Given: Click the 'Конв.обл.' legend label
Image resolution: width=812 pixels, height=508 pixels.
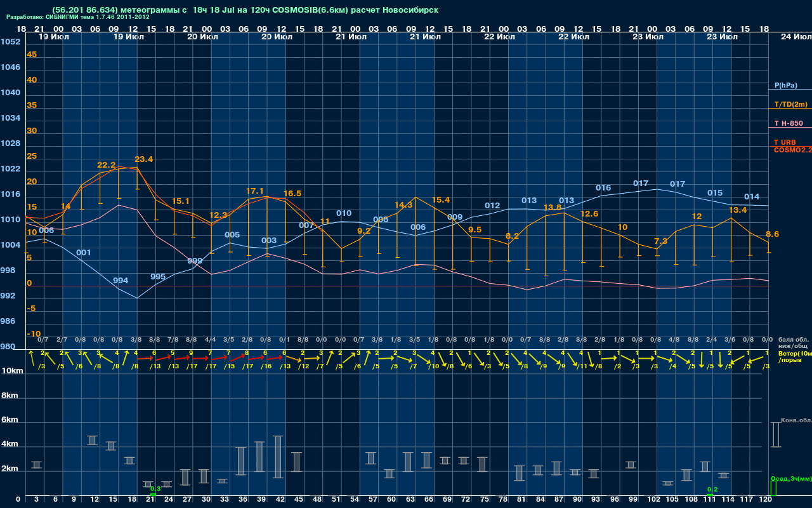Looking at the screenshot, I should point(796,420).
